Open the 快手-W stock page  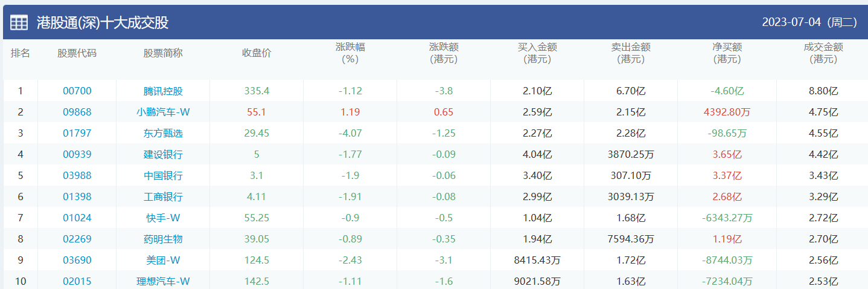click(163, 218)
